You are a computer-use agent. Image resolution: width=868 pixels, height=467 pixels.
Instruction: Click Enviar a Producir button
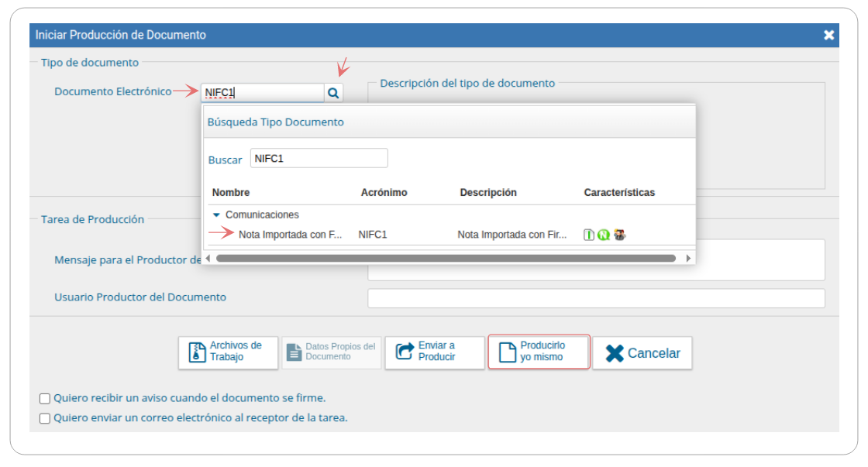(435, 352)
